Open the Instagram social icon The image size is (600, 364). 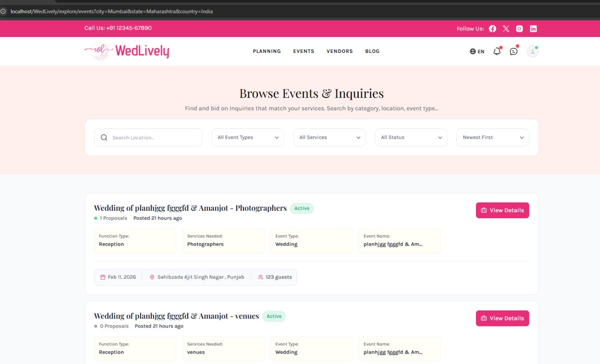(x=519, y=28)
